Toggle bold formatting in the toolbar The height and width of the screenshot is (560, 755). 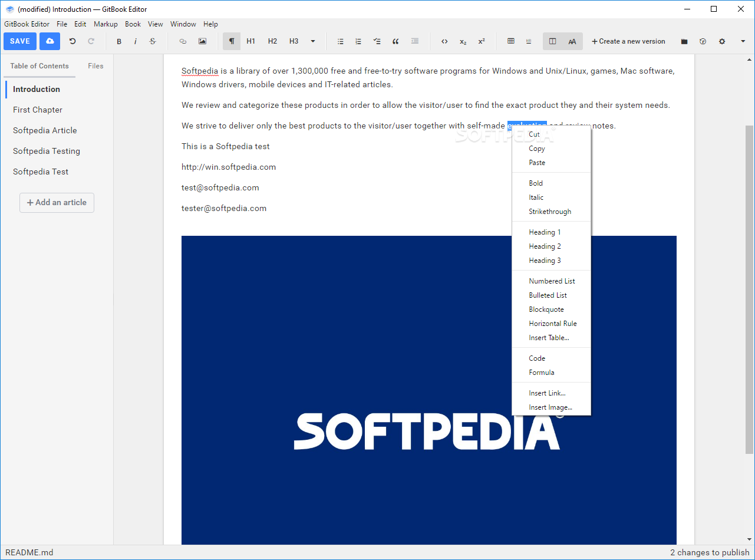point(119,41)
